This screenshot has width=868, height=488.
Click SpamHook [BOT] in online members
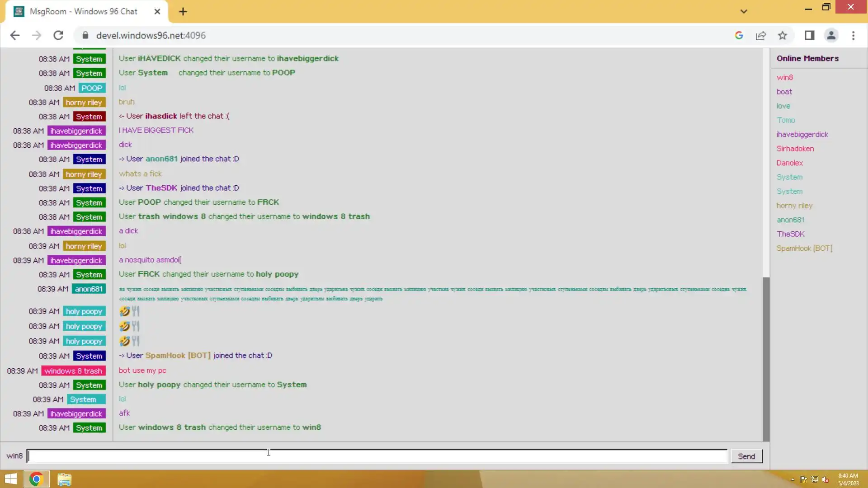[804, 248]
